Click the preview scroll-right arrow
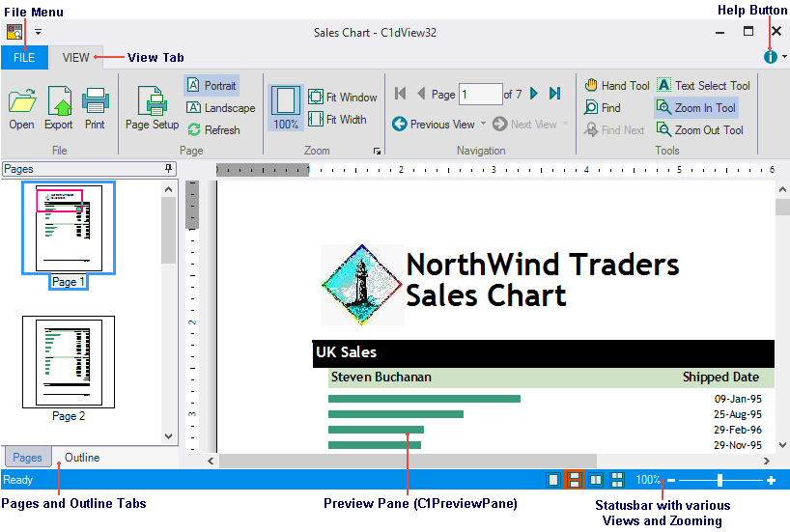This screenshot has height=532, width=790. [766, 461]
